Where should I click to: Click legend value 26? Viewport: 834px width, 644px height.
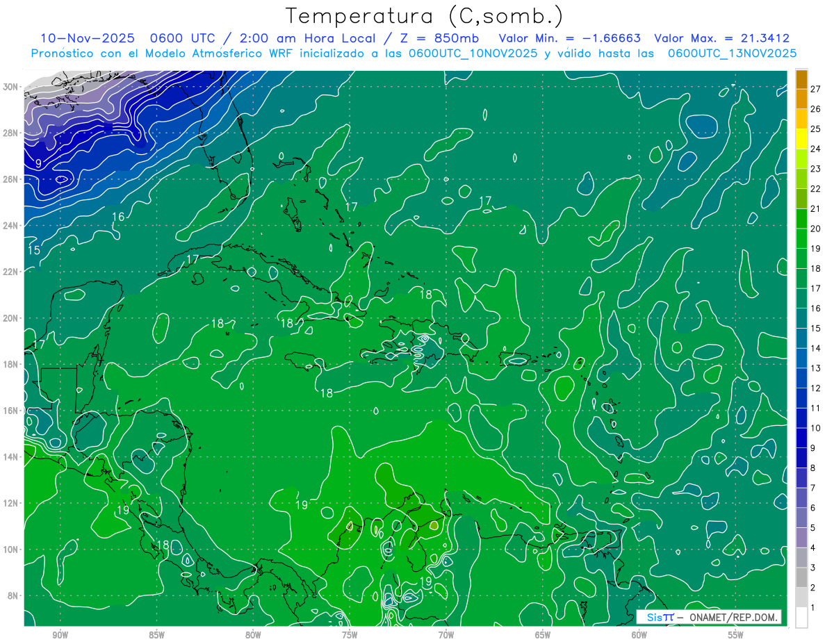[x=816, y=108]
